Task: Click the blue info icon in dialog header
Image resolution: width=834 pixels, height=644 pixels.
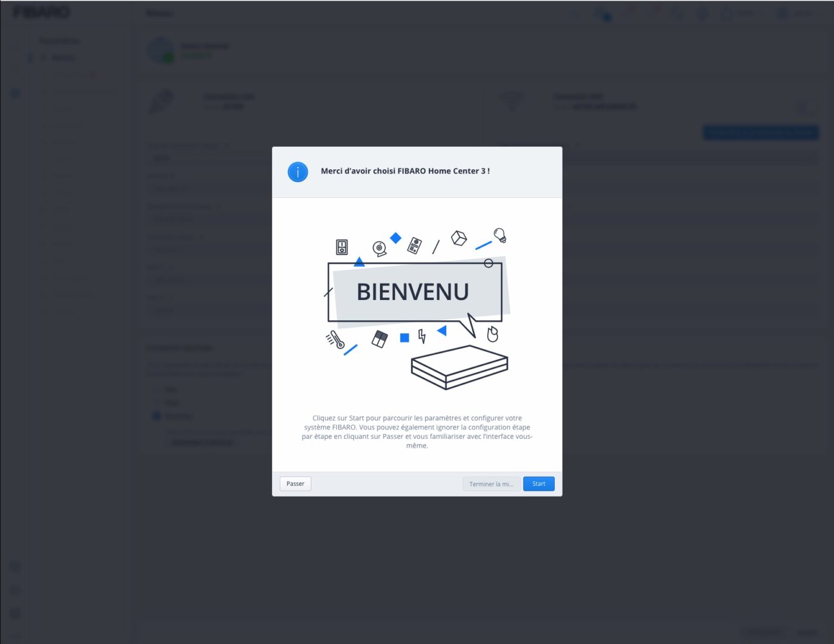Action: [298, 172]
